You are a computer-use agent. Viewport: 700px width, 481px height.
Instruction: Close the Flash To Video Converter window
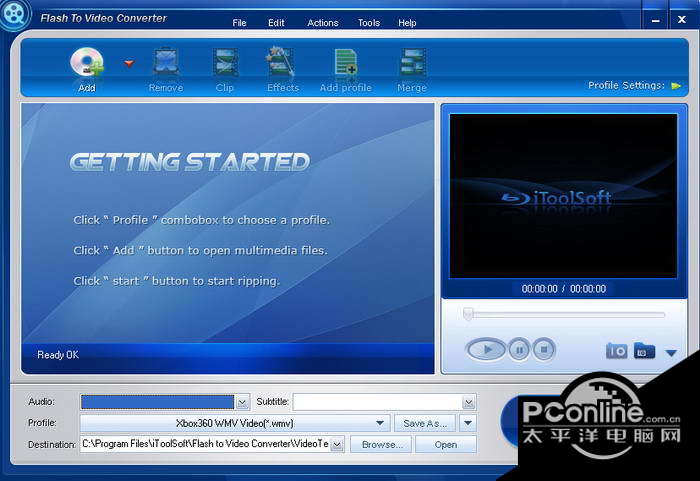(x=682, y=20)
